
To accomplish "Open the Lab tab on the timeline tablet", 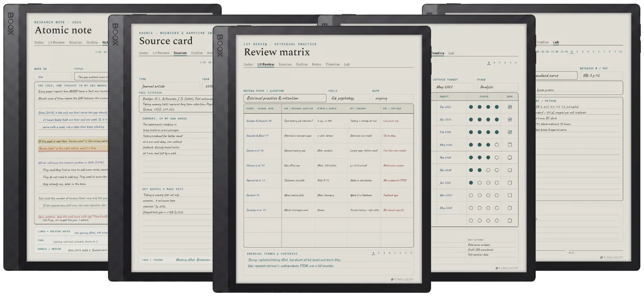I will tap(451, 53).
